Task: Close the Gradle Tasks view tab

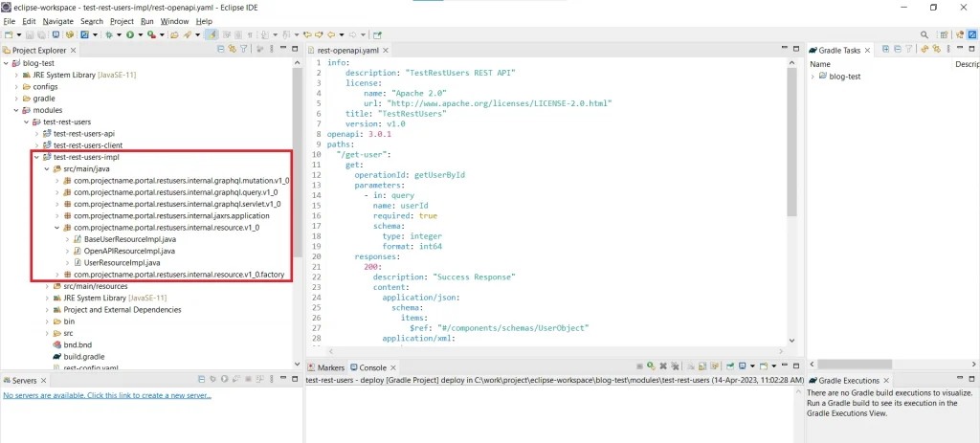Action: (867, 50)
